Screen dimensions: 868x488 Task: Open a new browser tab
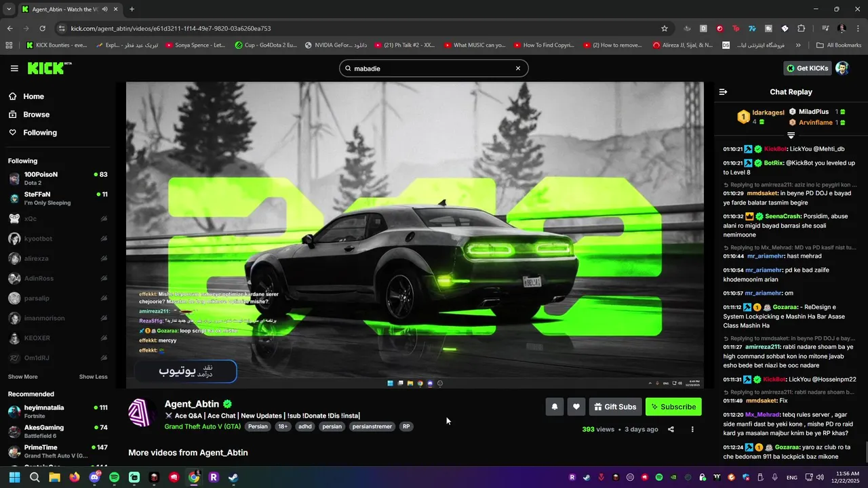point(132,9)
